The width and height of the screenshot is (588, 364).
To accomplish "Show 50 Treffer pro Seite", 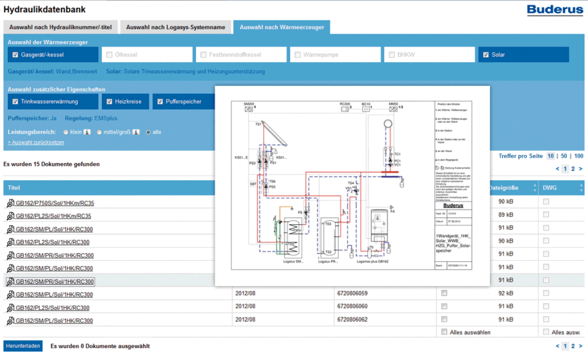I will pos(564,156).
